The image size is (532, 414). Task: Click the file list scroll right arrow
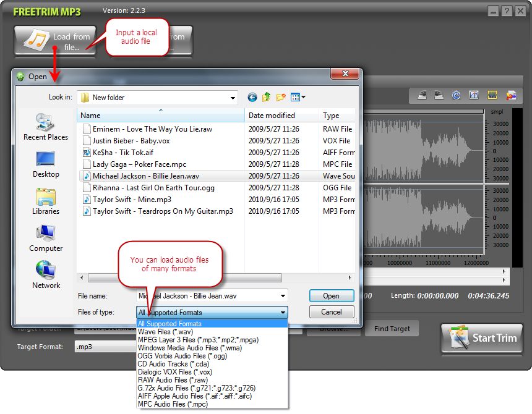pyautogui.click(x=350, y=278)
